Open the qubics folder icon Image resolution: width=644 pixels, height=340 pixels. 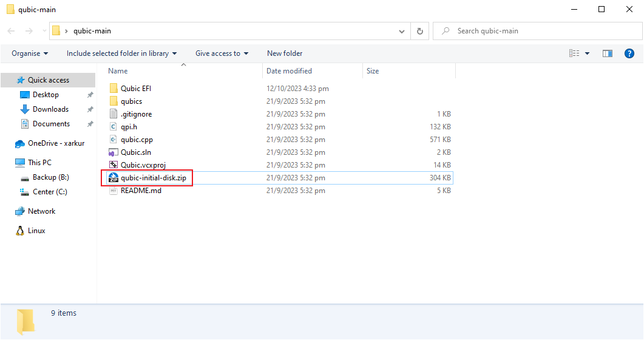coord(114,101)
